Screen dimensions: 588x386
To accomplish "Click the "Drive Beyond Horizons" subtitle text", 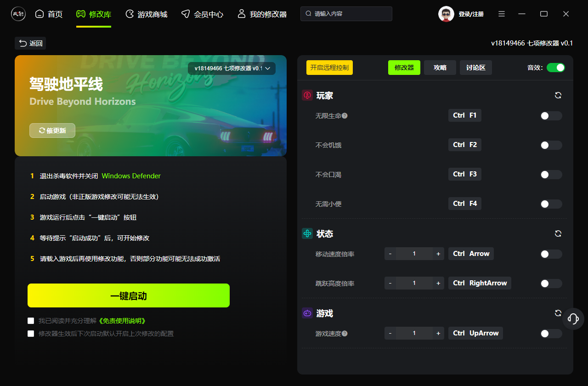I will click(83, 101).
